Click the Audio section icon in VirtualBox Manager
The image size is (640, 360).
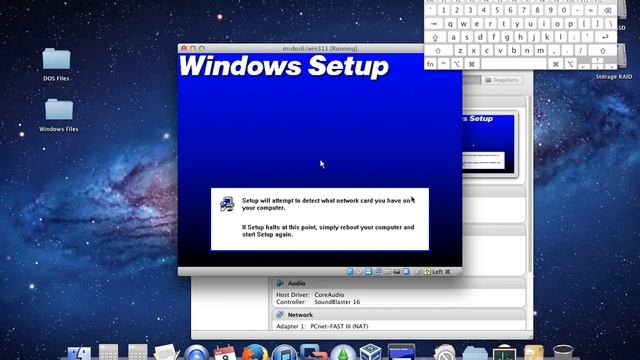(280, 283)
